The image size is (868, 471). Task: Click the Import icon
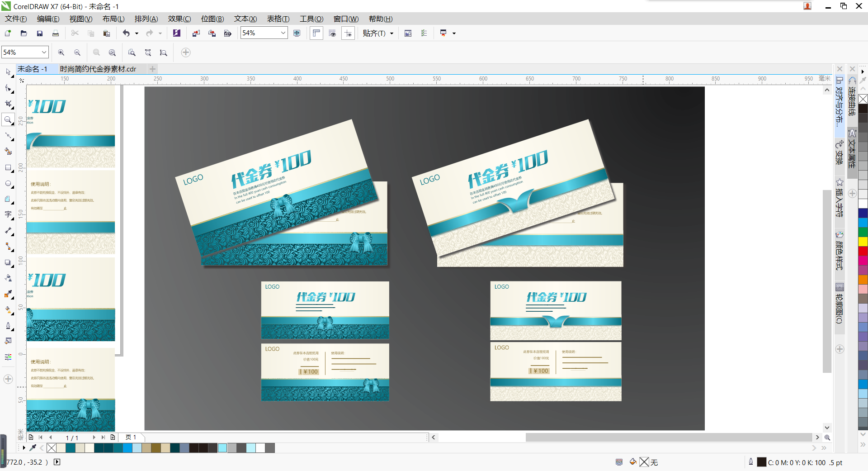click(x=196, y=33)
